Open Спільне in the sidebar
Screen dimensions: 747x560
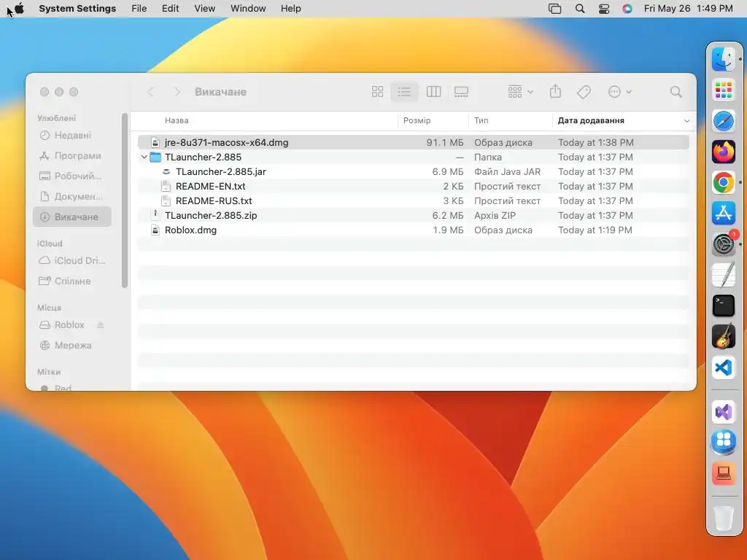tap(72, 281)
